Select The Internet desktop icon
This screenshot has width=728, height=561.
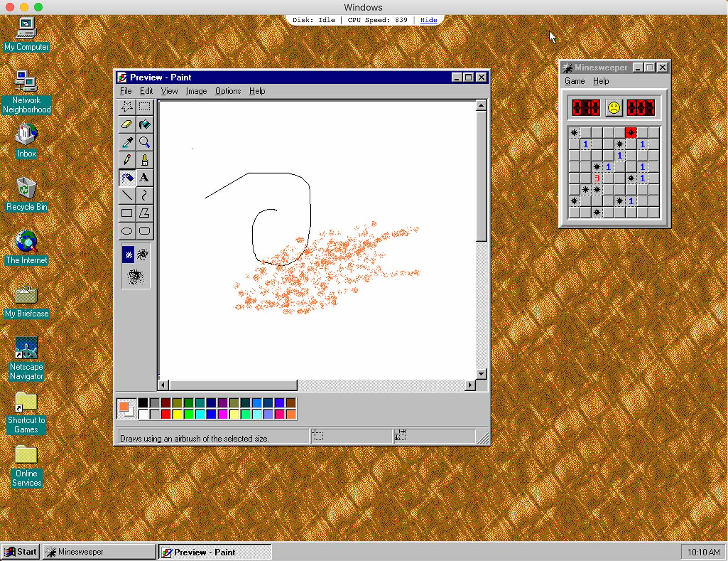pos(26,247)
